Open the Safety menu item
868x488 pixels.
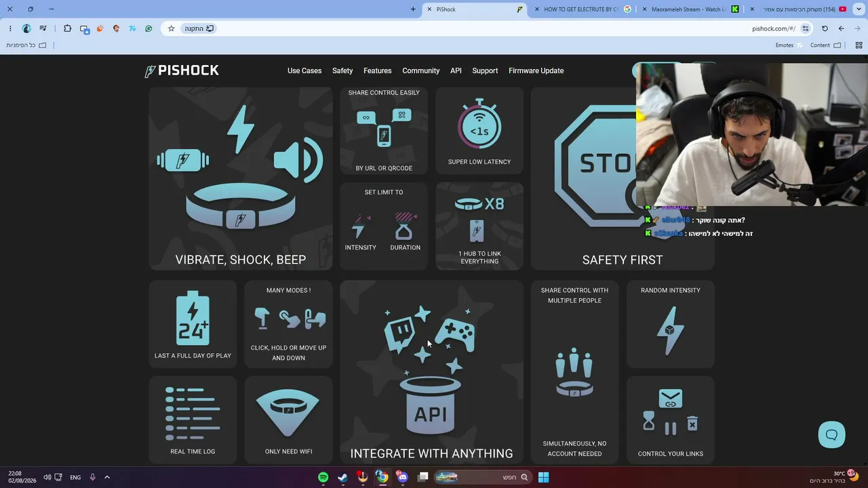(342, 70)
